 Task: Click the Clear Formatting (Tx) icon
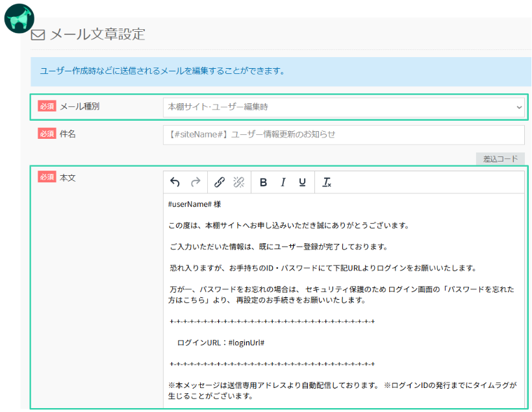click(326, 182)
